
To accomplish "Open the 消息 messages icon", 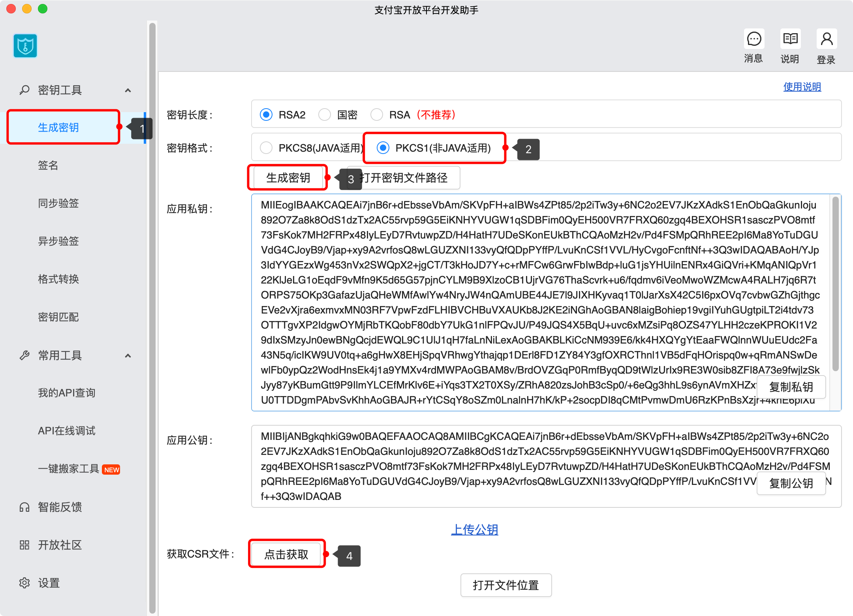I will 754,39.
